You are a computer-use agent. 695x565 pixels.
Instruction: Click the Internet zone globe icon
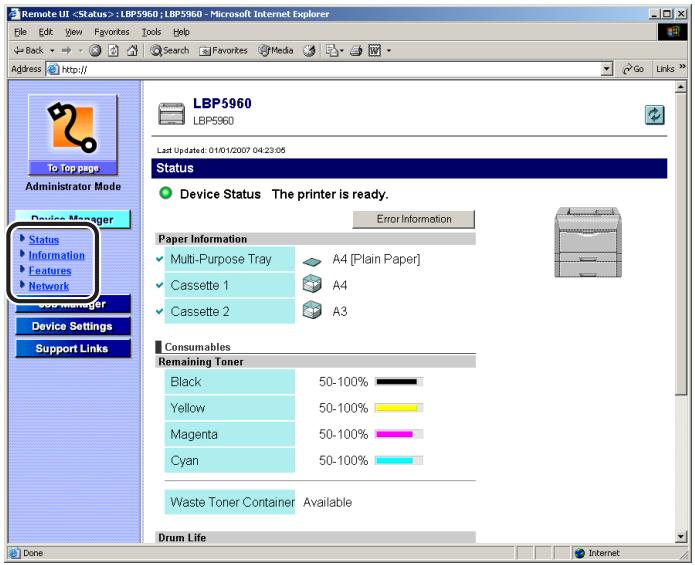580,553
